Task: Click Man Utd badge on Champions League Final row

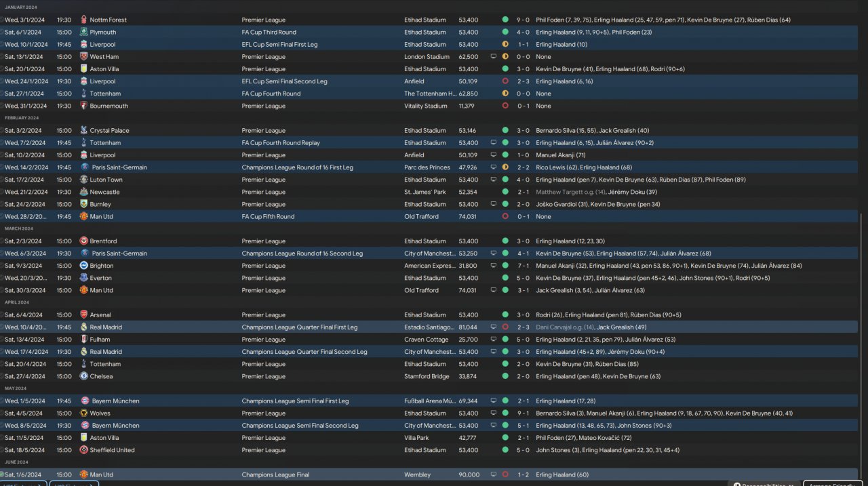Action: coord(84,474)
